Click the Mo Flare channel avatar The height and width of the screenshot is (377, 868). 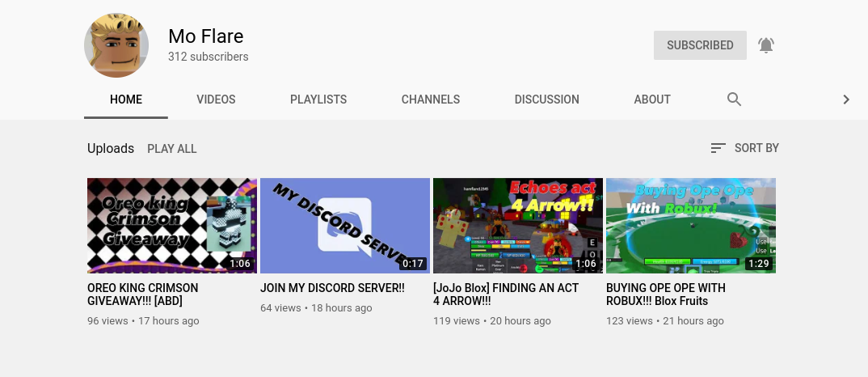(116, 45)
